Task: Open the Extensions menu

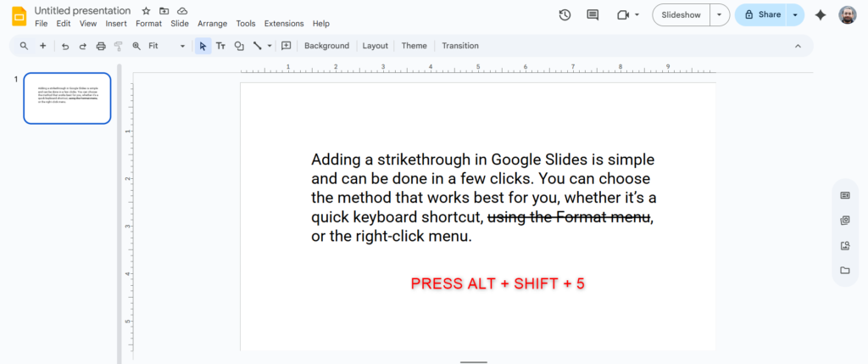Action: pos(283,24)
